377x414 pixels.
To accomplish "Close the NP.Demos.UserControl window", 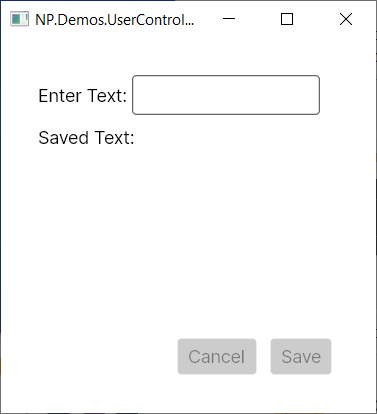I will pos(346,19).
